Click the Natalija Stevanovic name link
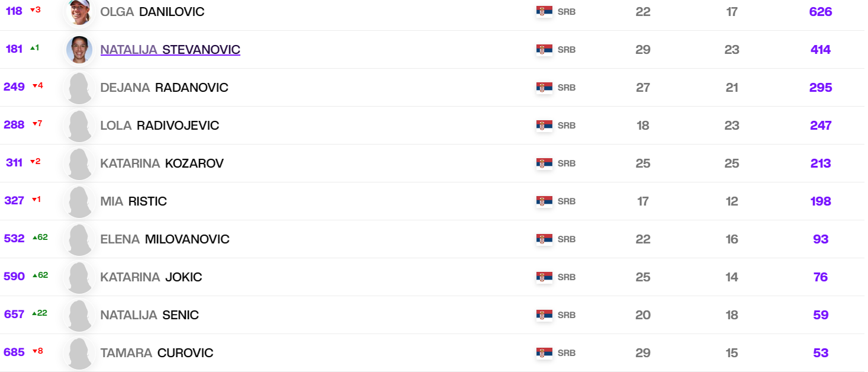This screenshot has width=868, height=372. (x=170, y=50)
